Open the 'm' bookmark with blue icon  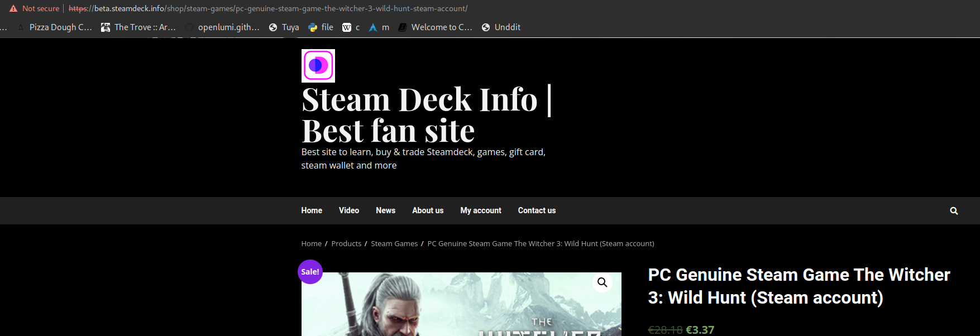click(x=379, y=27)
